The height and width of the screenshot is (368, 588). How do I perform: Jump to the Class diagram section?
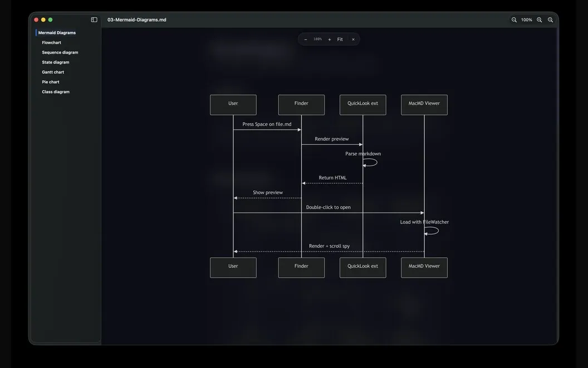tap(56, 91)
